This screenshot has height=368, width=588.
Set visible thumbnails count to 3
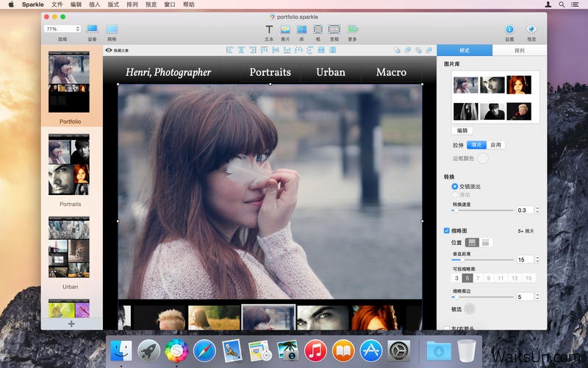click(x=456, y=278)
